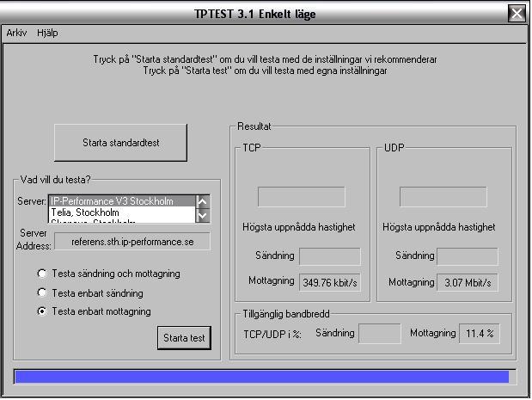
Task: Click UDP Mottagning value 3.07 Mbit/s
Action: (468, 282)
